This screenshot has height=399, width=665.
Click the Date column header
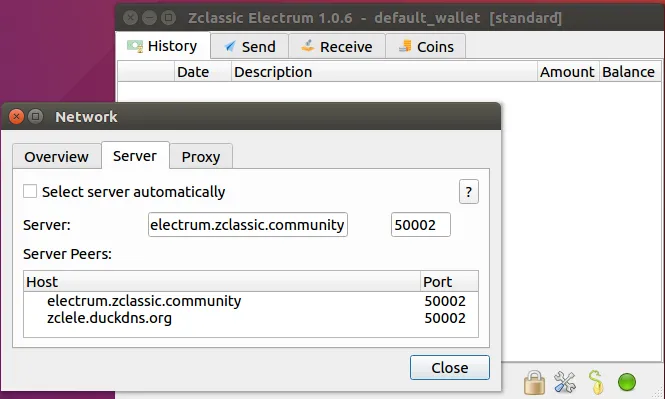coord(203,72)
